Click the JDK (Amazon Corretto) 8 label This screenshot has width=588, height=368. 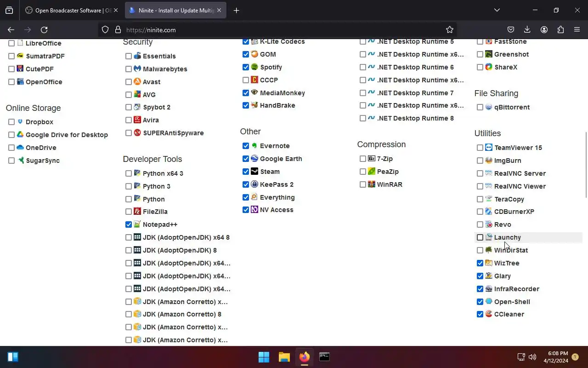click(x=182, y=314)
